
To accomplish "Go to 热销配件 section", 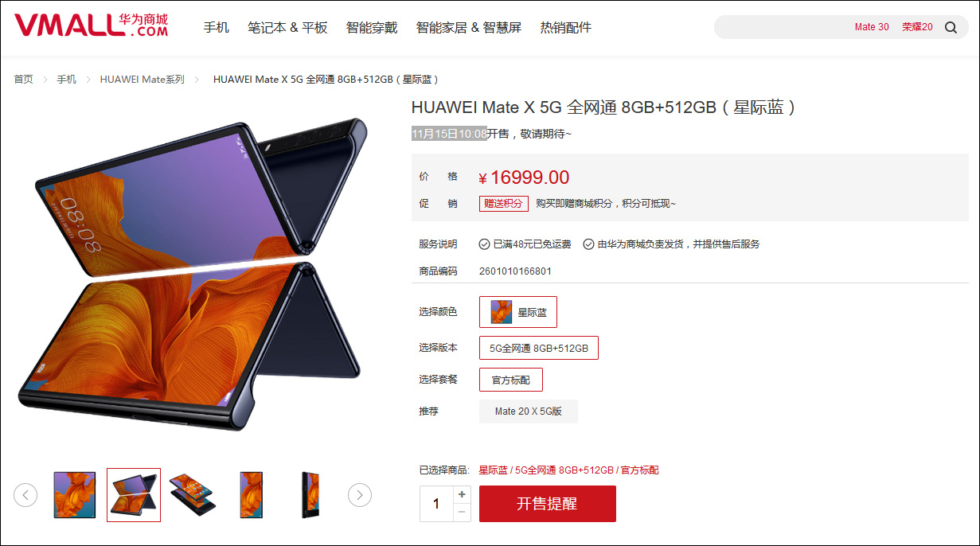I will pos(566,27).
